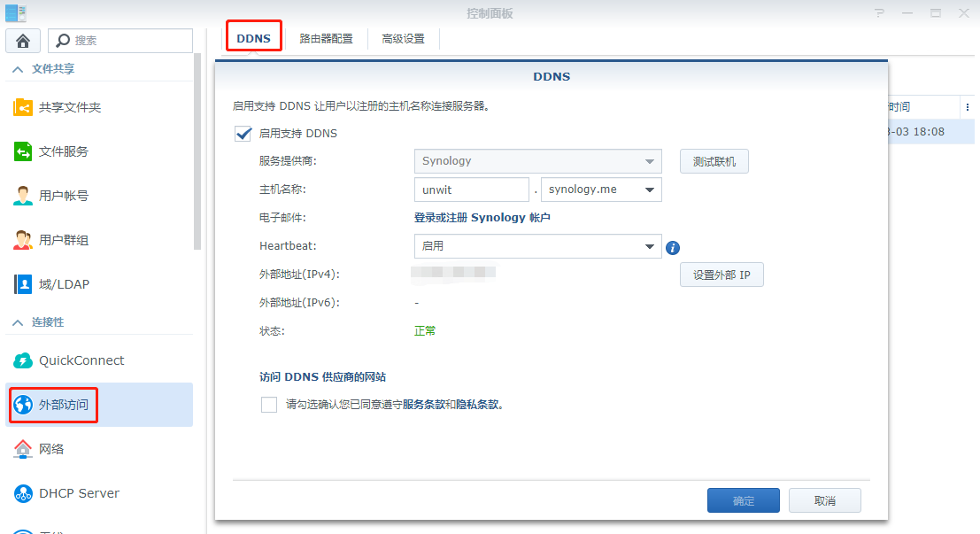Open User Account (用户帐号) icon
Screen dimensions: 980x534
click(23, 196)
